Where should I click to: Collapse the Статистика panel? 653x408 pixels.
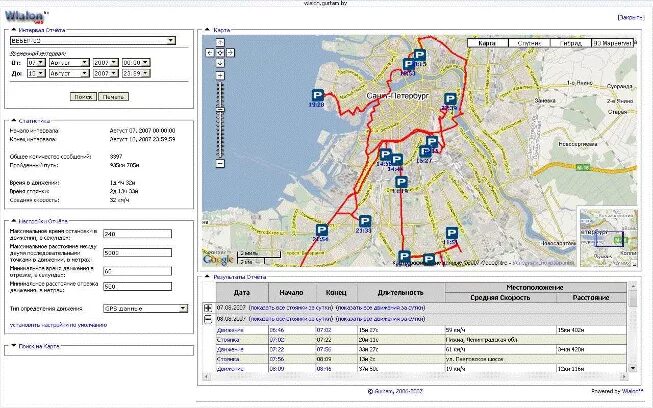click(13, 121)
